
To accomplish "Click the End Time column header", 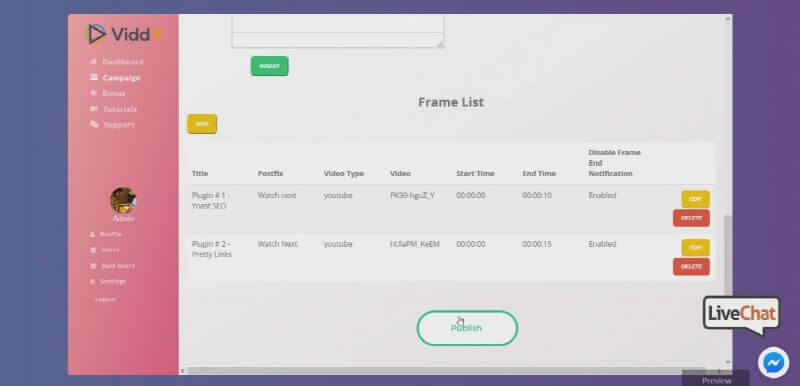I will (539, 173).
